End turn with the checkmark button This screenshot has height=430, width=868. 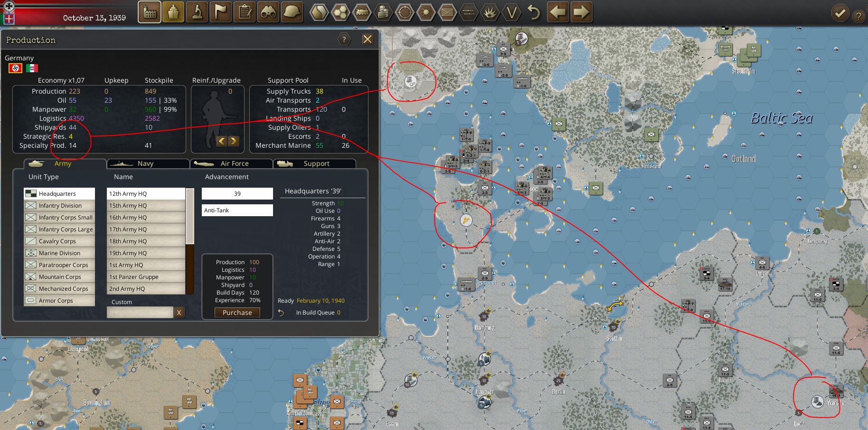[840, 13]
